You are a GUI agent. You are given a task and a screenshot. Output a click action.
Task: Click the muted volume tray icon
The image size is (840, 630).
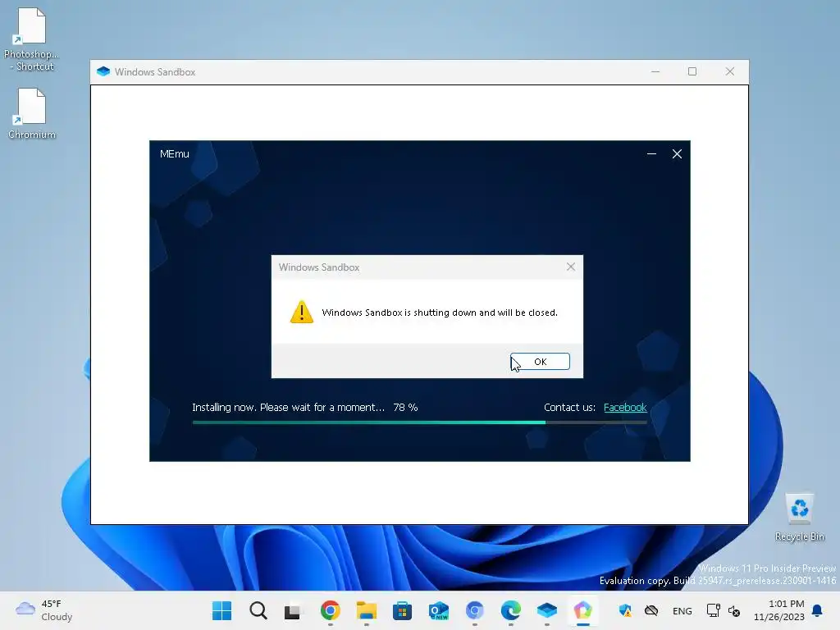coord(734,610)
